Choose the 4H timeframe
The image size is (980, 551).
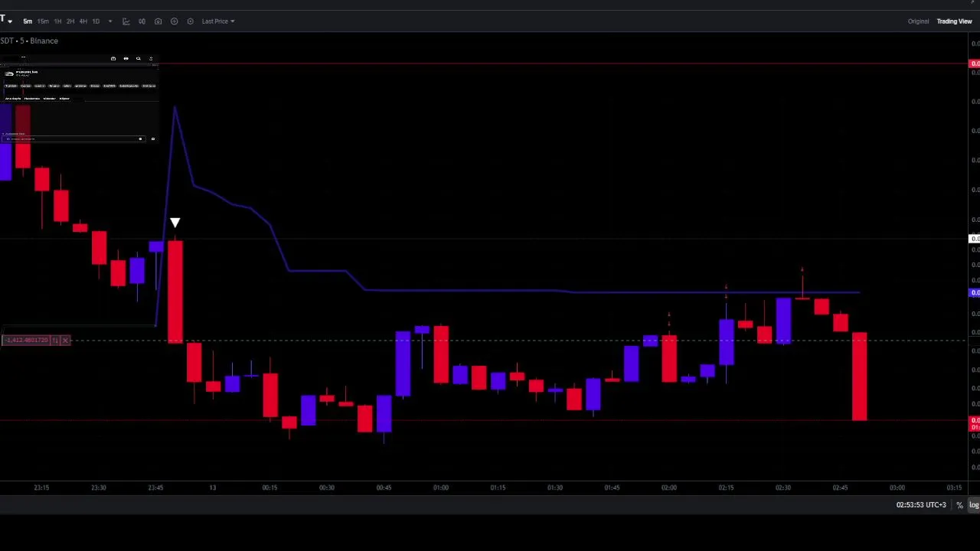click(83, 21)
